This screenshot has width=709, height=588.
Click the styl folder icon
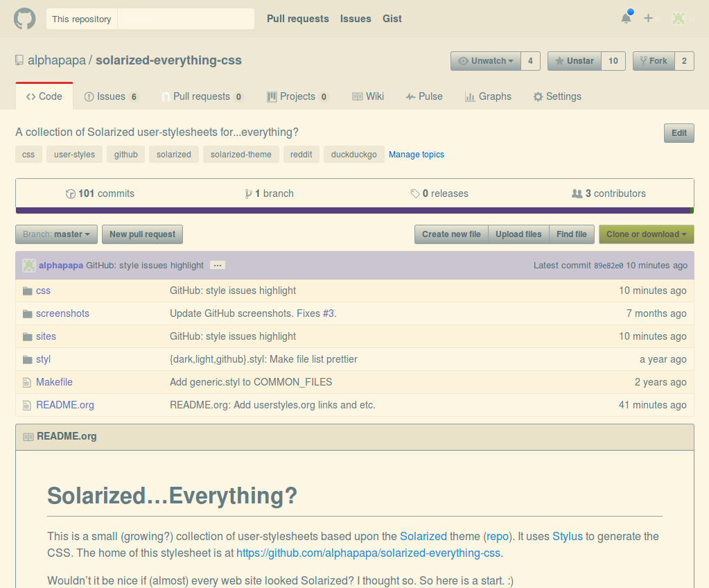tap(28, 359)
